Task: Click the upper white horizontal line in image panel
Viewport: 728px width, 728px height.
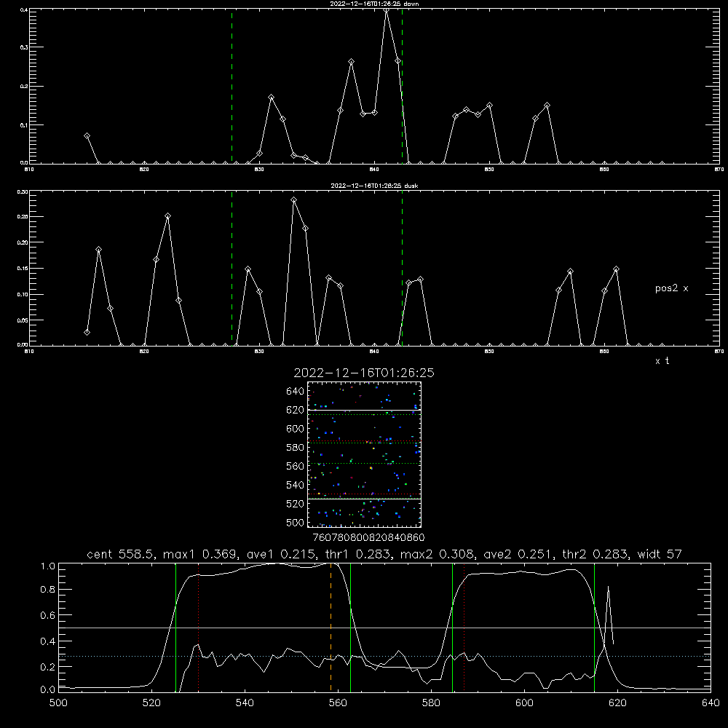Action: pos(364,411)
